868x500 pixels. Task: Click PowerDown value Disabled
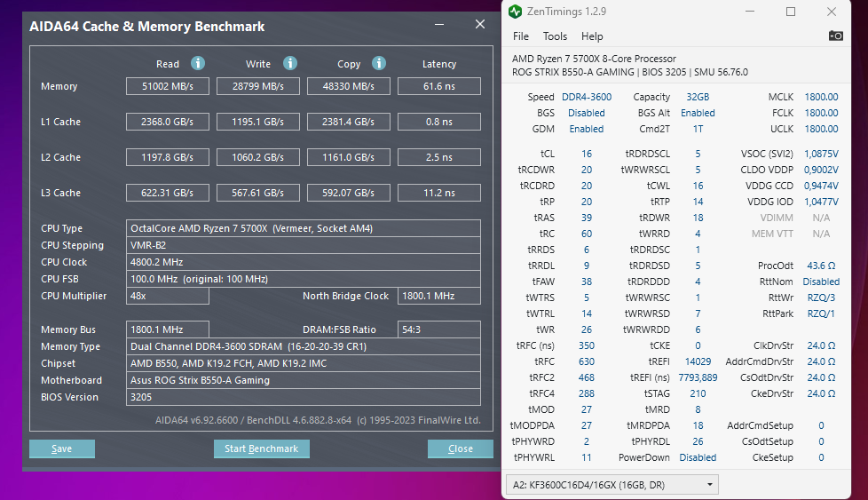point(698,458)
